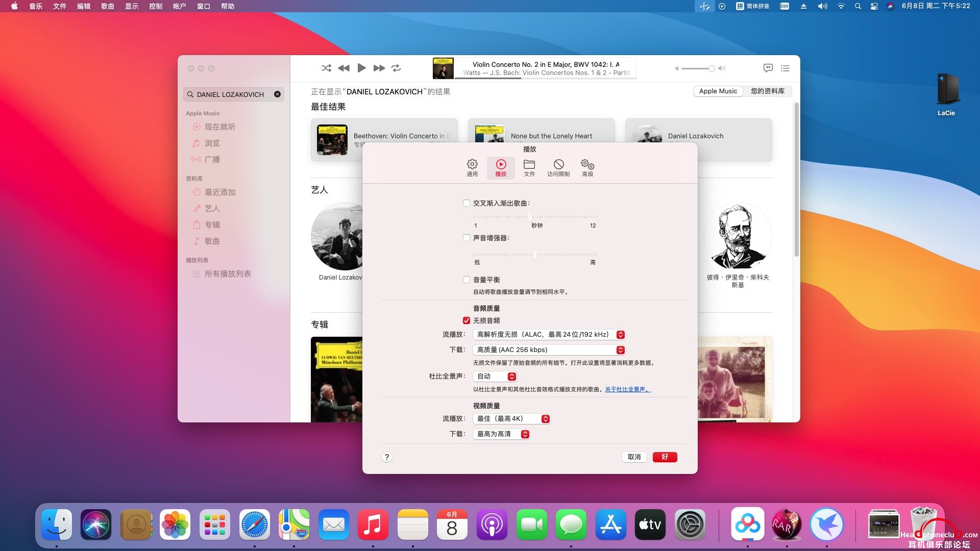Open the Apple TV app from the Dock
The image size is (980, 551).
point(650,524)
